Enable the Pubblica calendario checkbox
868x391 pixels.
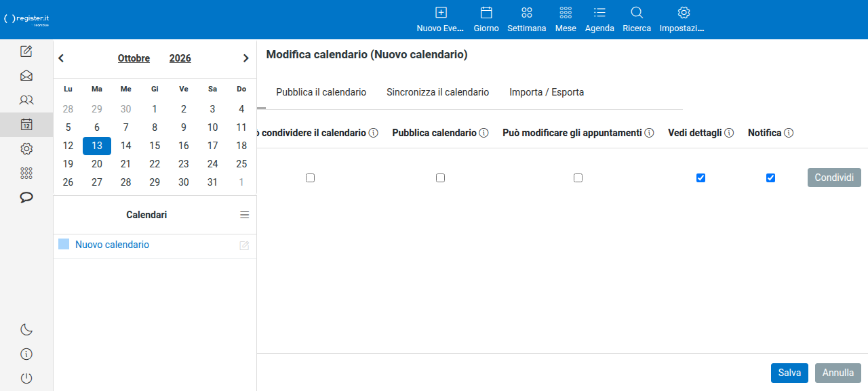441,178
